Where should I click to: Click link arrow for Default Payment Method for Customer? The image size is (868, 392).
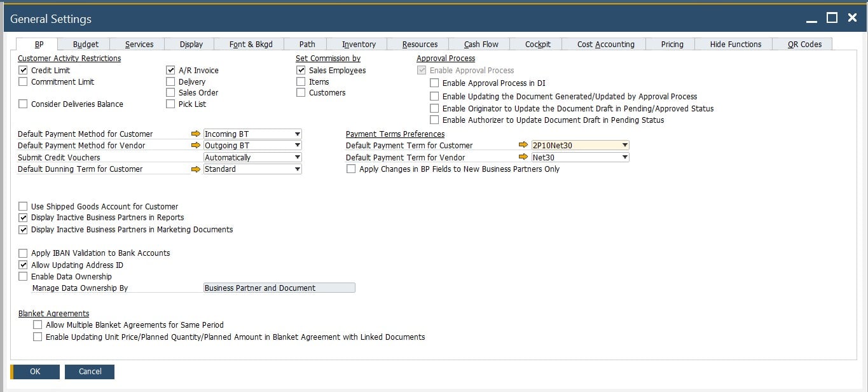coord(196,134)
